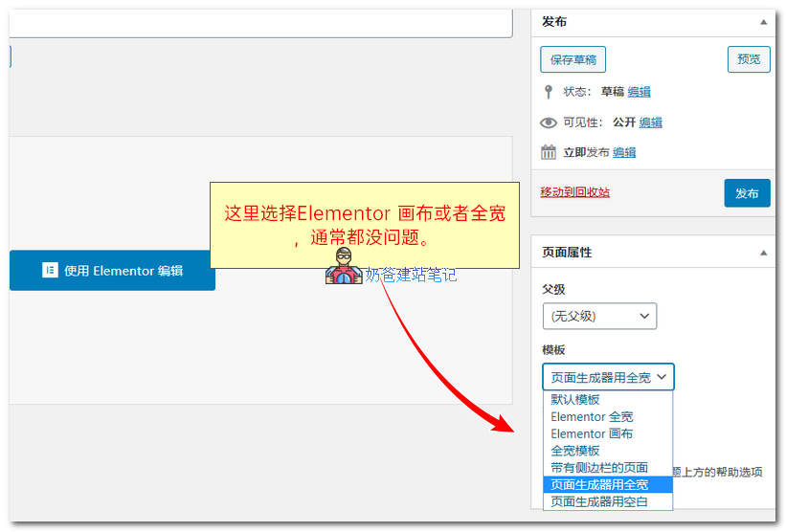The width and height of the screenshot is (786, 532).
Task: Open the 父级 (无父级) dropdown
Action: pyautogui.click(x=599, y=316)
